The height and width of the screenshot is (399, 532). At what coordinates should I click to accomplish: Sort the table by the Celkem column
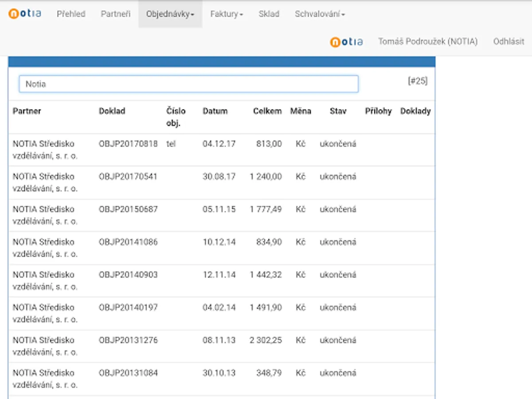pos(267,111)
